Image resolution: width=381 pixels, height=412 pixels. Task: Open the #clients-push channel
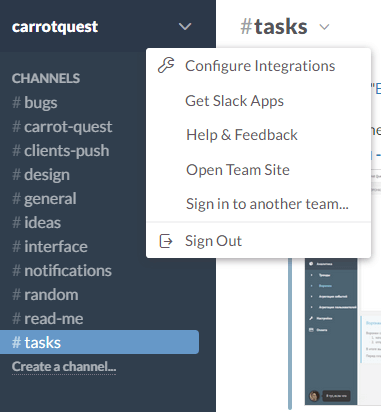61,151
